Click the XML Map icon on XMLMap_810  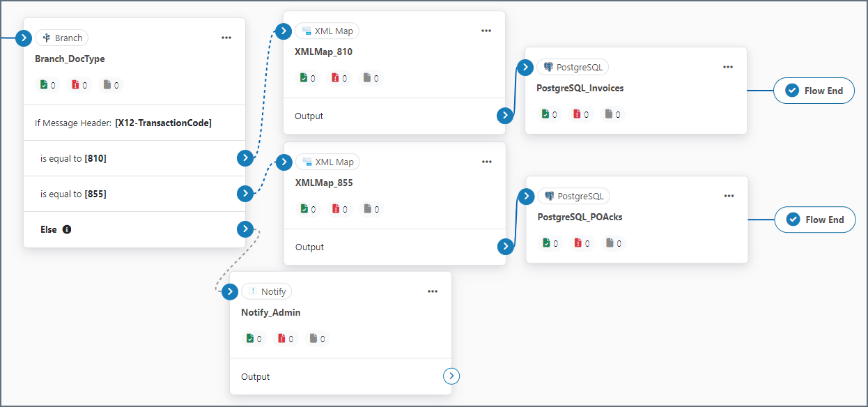point(307,31)
